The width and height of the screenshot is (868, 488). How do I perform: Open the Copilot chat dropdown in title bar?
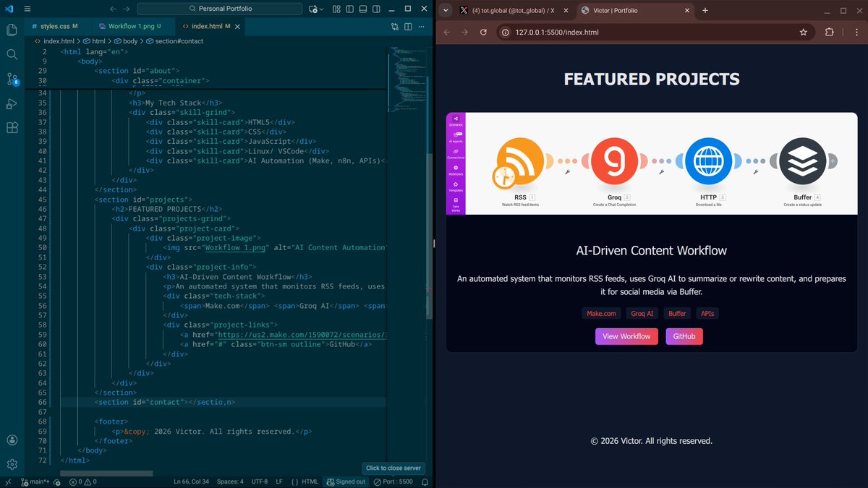pos(315,9)
